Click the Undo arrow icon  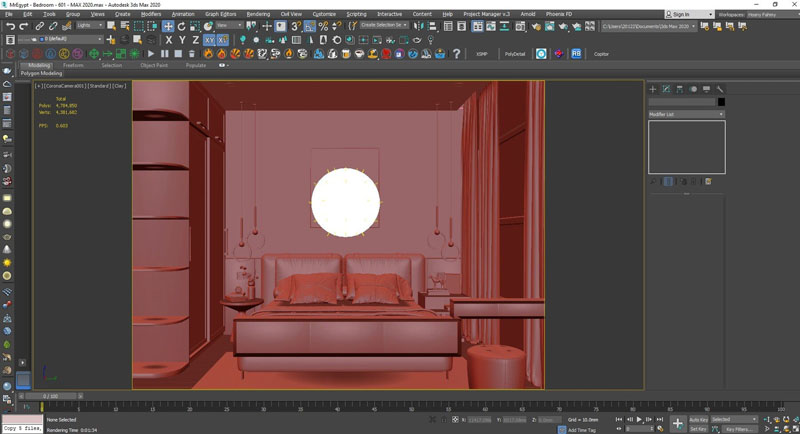[10, 26]
